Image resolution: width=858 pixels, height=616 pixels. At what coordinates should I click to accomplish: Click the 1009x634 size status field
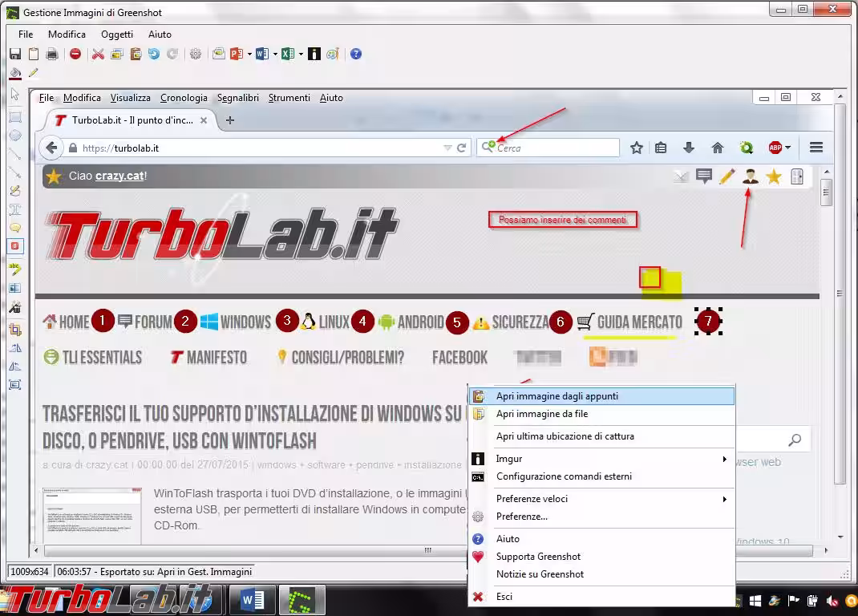coord(30,572)
